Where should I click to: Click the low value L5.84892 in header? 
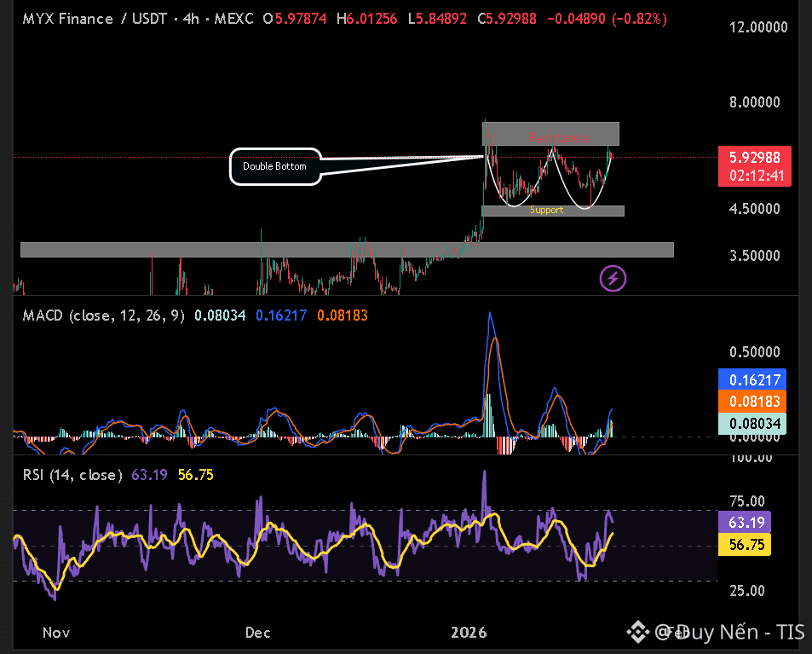click(437, 19)
